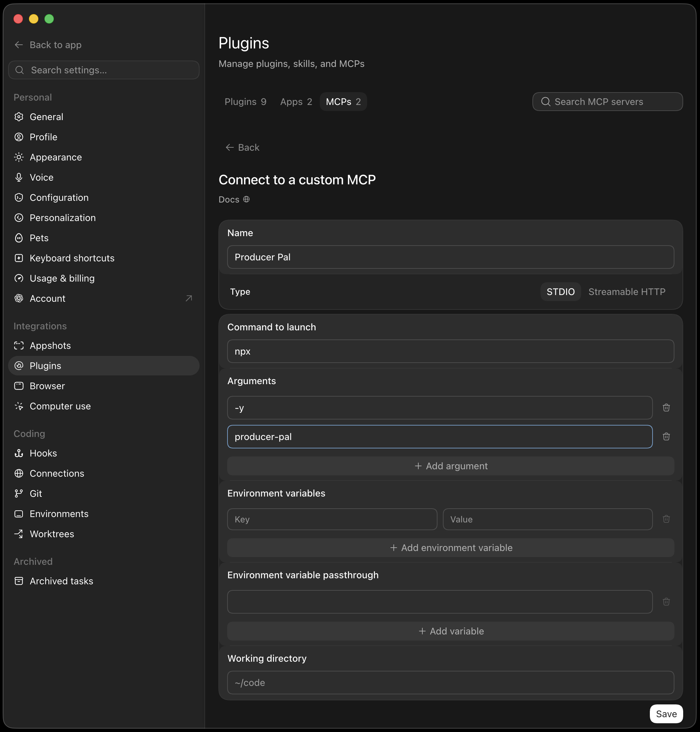
Task: Focus the environment variable Value field
Action: pyautogui.click(x=548, y=519)
